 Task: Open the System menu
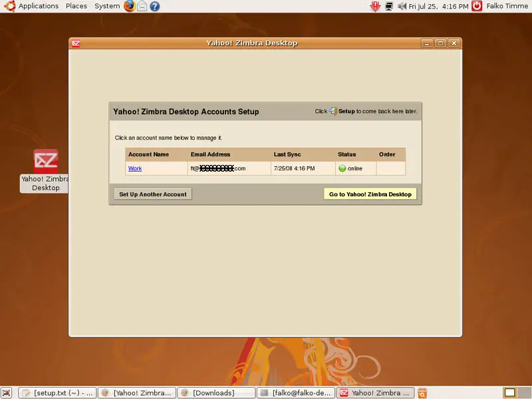point(107,6)
